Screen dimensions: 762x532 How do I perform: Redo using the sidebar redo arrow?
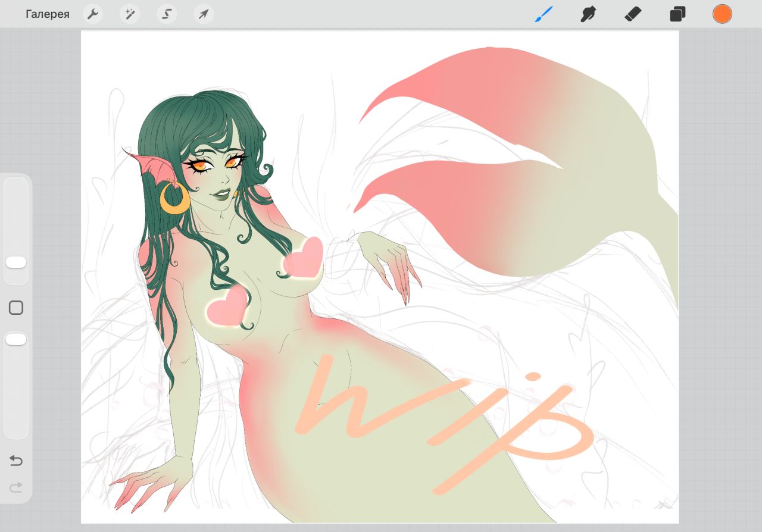tap(16, 487)
